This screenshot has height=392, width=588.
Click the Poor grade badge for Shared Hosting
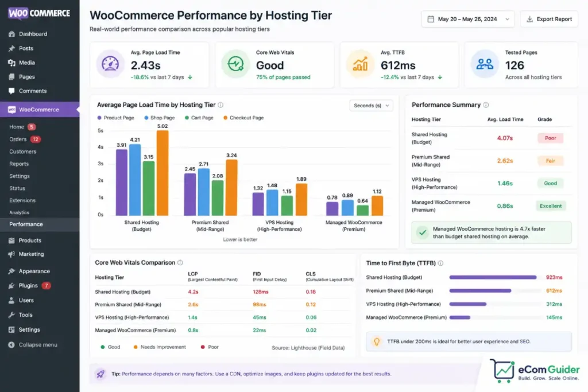pos(551,138)
